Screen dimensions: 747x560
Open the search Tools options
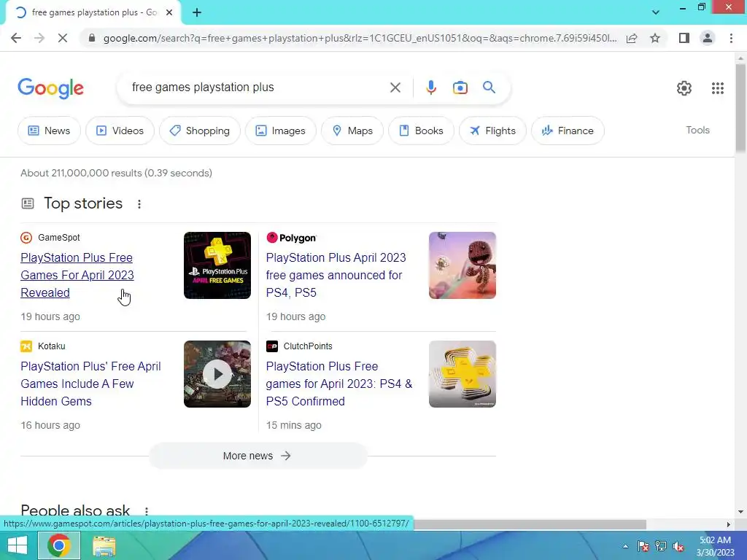click(x=697, y=130)
